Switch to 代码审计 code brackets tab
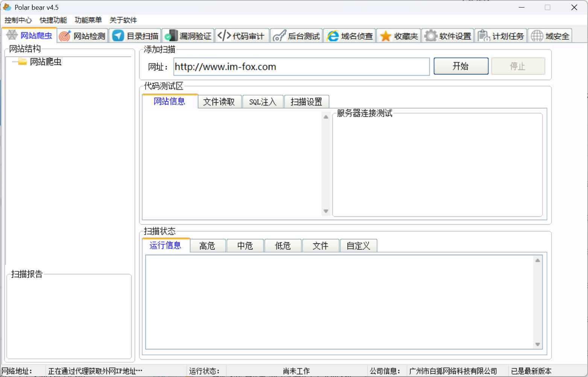 pos(242,36)
